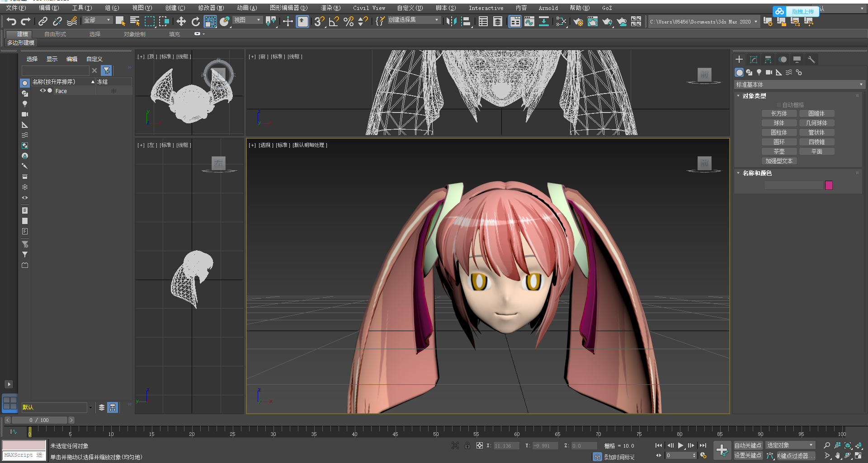This screenshot has height=463, width=868.
Task: Open the Modify command panel tab
Action: pyautogui.click(x=754, y=60)
